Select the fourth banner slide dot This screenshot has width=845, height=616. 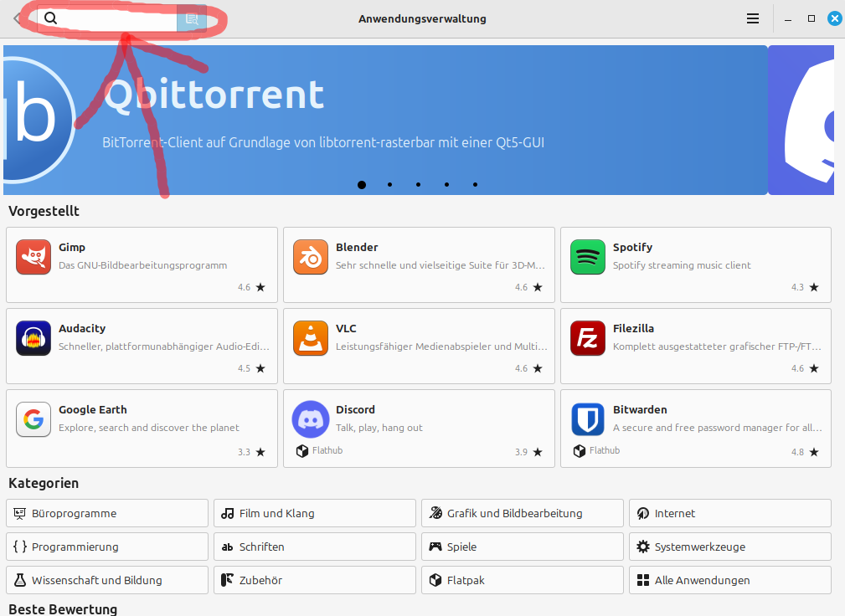[x=446, y=185]
